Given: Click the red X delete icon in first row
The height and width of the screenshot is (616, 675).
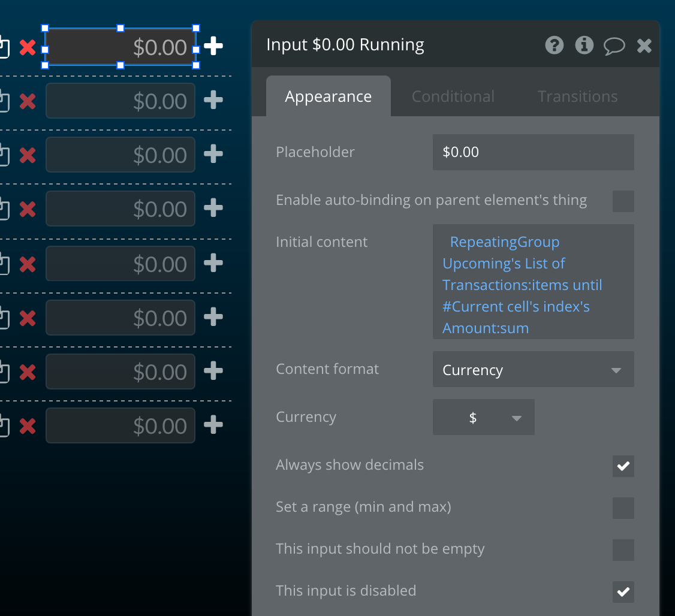Looking at the screenshot, I should tap(28, 47).
